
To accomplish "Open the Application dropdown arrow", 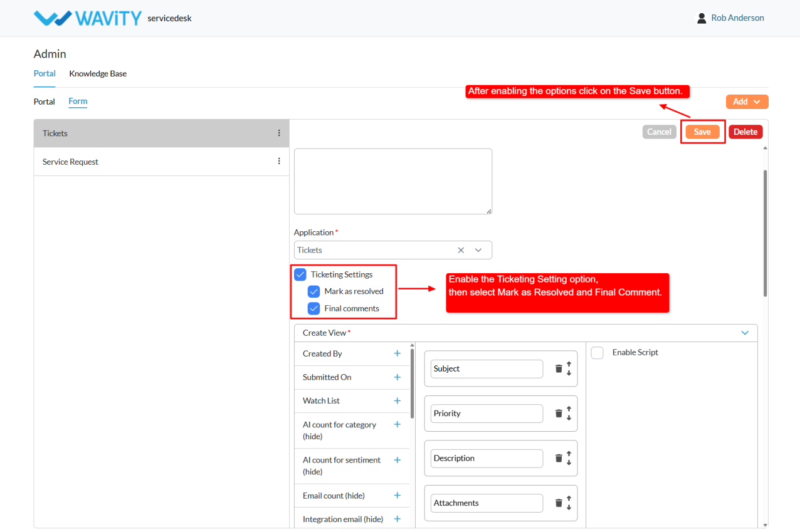I will pyautogui.click(x=478, y=250).
